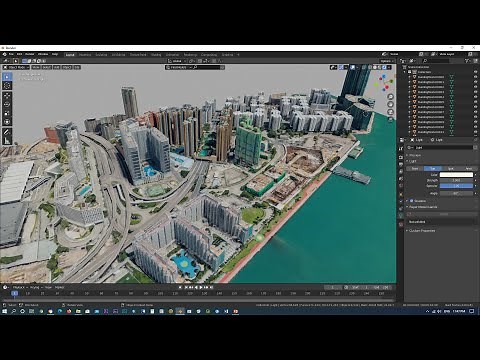Toggle the pin in properties breadcrumb
The image size is (480, 360).
coord(475,140)
